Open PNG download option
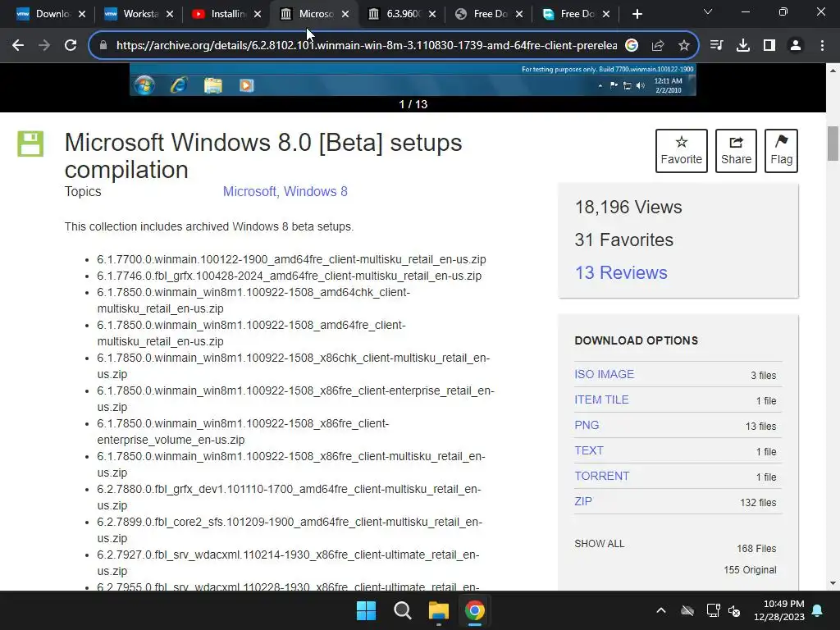This screenshot has width=840, height=630. [x=587, y=426]
